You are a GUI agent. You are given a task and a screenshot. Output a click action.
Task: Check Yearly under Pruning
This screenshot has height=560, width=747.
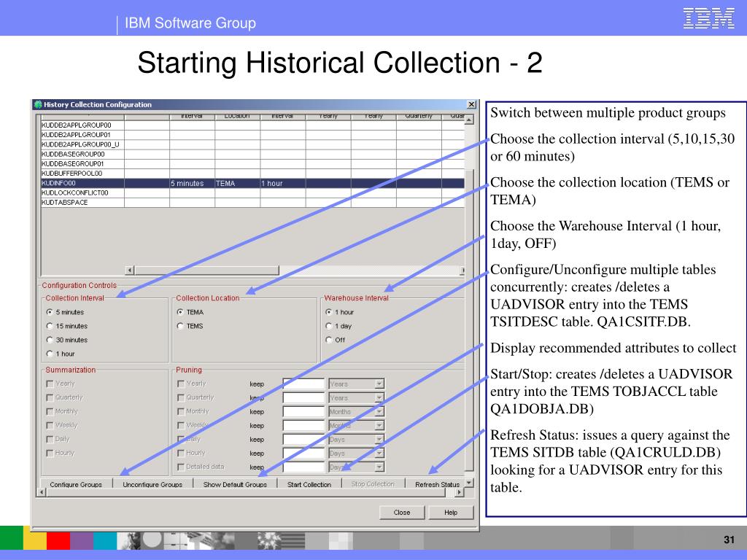[x=181, y=384]
